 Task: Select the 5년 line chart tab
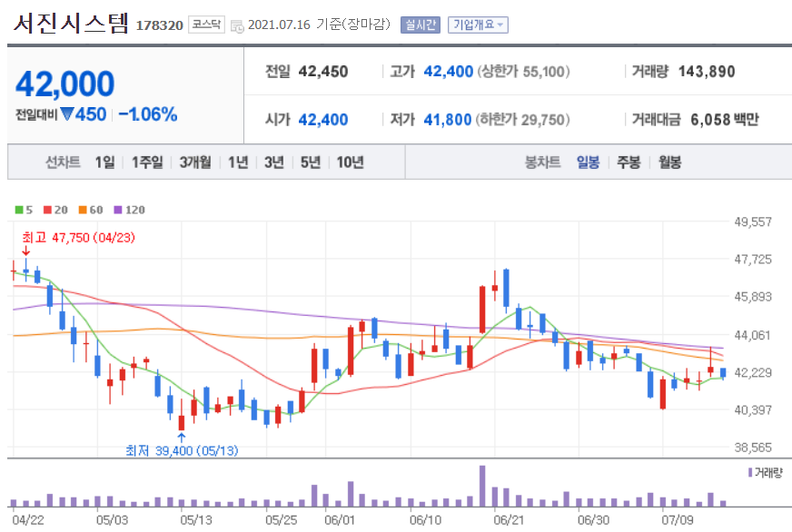(x=311, y=162)
